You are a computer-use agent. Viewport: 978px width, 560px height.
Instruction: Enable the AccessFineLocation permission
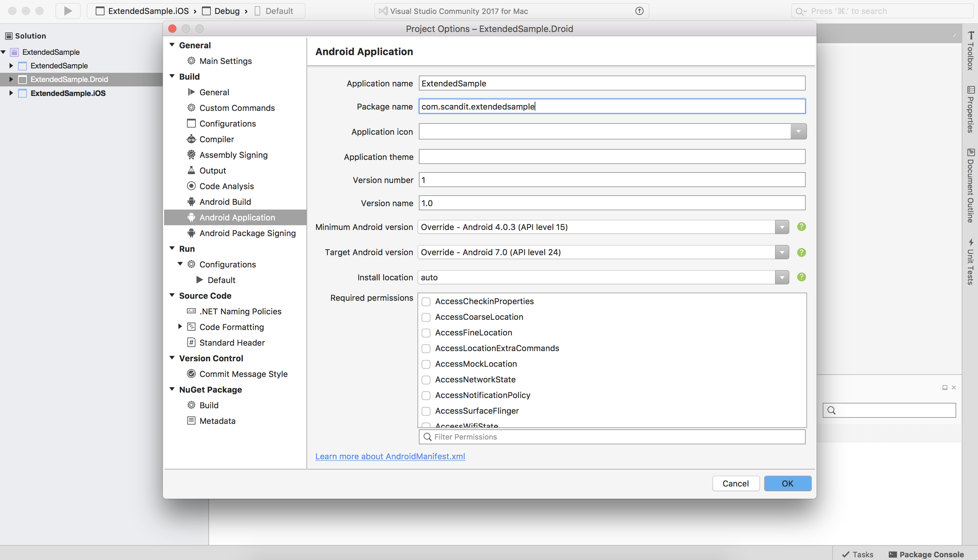[425, 332]
